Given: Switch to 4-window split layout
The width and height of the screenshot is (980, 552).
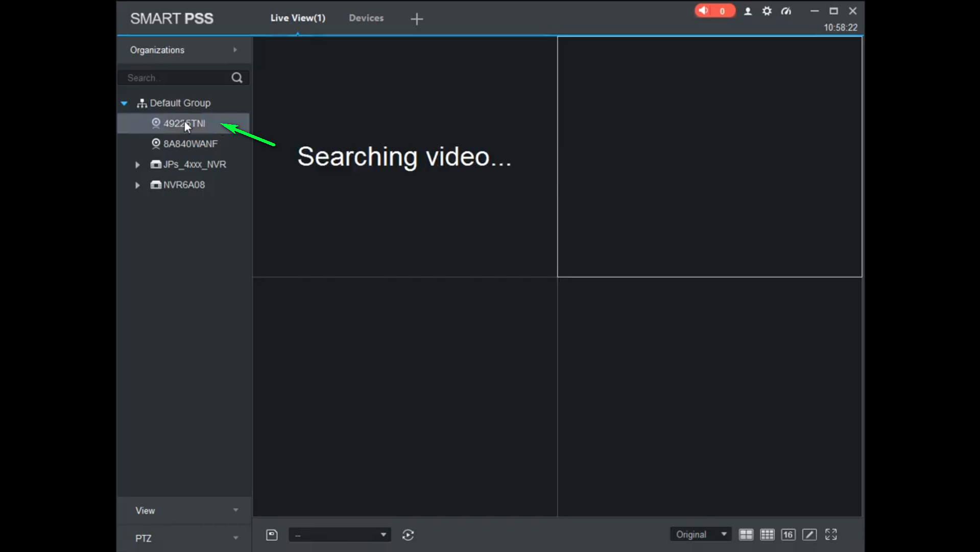Looking at the screenshot, I should point(746,535).
